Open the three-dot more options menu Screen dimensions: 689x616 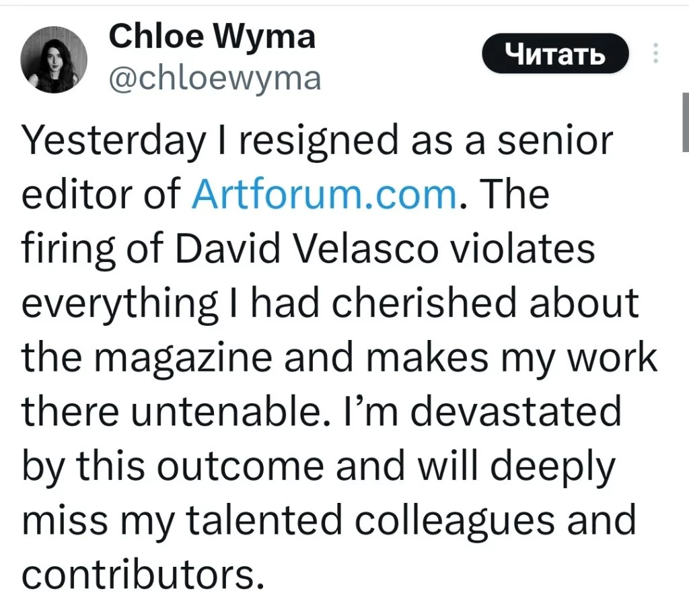coord(655,53)
